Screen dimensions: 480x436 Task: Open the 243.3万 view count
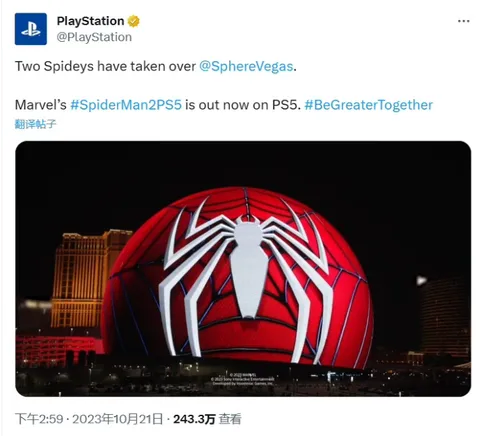pos(194,419)
